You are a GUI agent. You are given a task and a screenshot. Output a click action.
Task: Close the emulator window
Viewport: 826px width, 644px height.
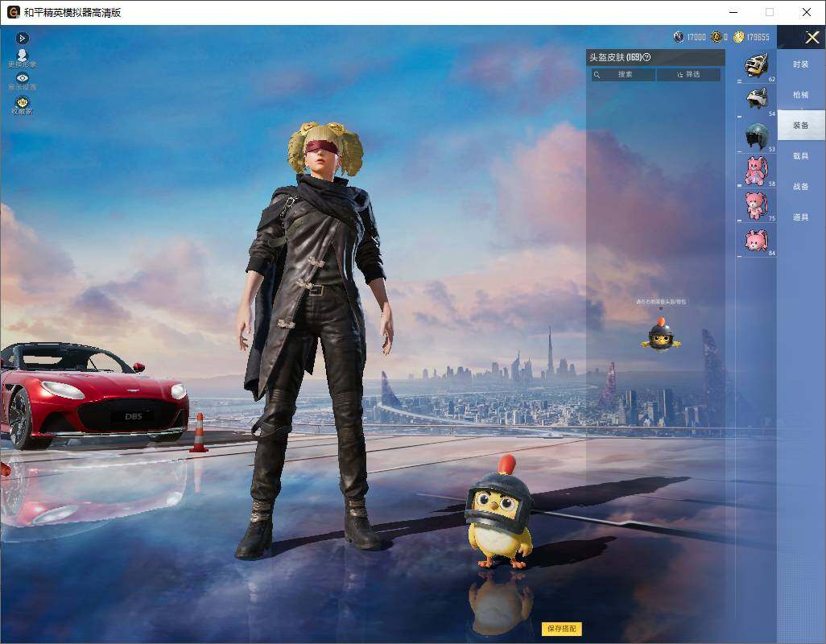(807, 12)
